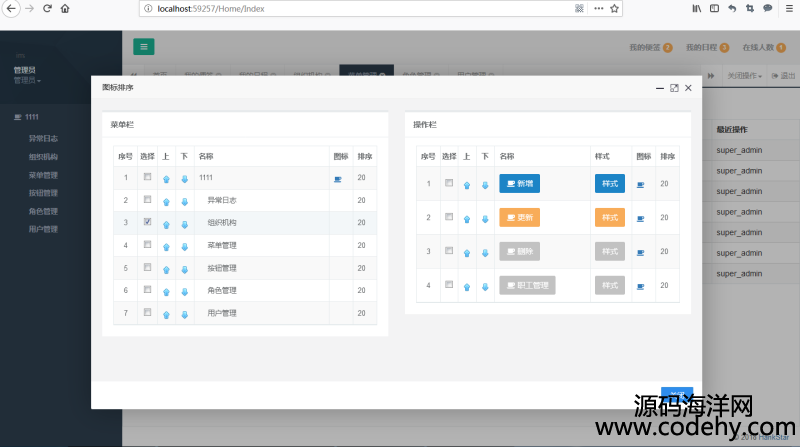Click icon cell in 更新 operation row
The height and width of the screenshot is (447, 800).
(640, 218)
